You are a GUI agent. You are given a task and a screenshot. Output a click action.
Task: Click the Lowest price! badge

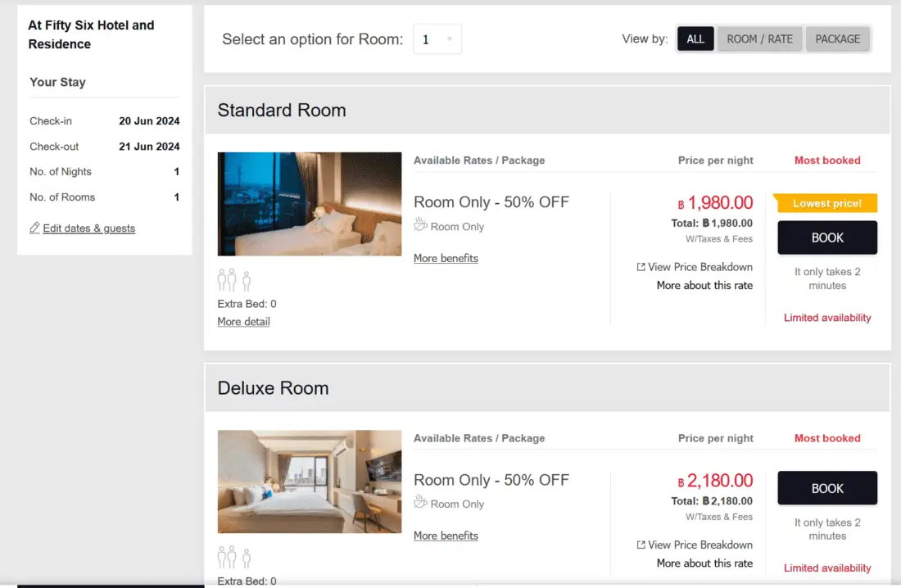click(826, 203)
